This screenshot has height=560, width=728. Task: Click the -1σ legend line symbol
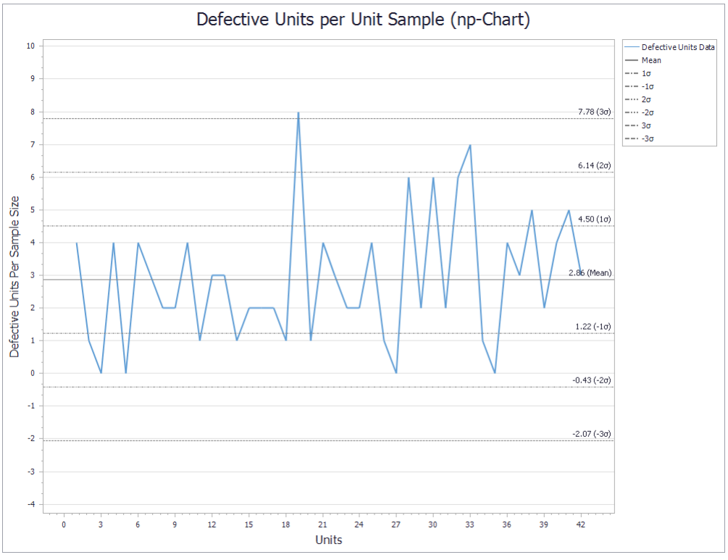(632, 85)
